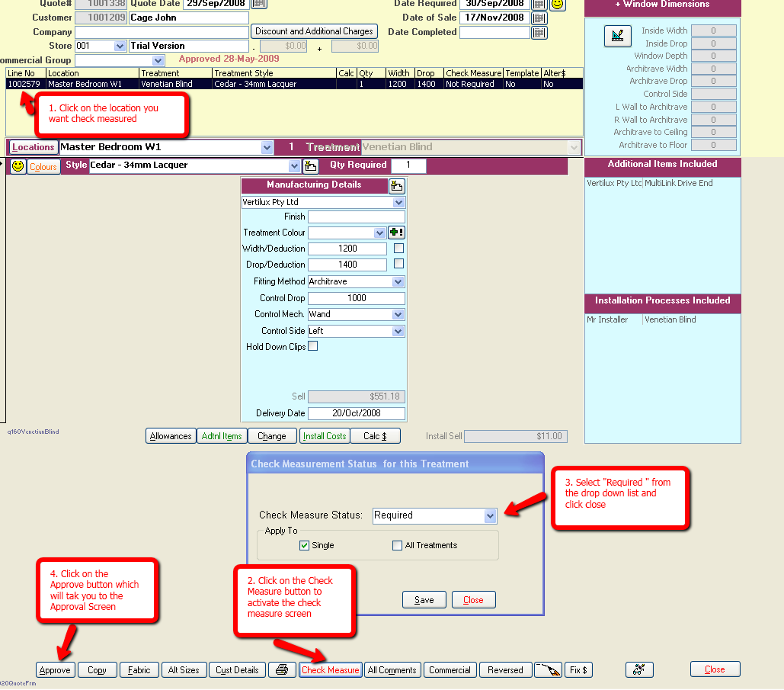Click the green plus beside Treatment Colour
The image size is (784, 690).
click(395, 233)
